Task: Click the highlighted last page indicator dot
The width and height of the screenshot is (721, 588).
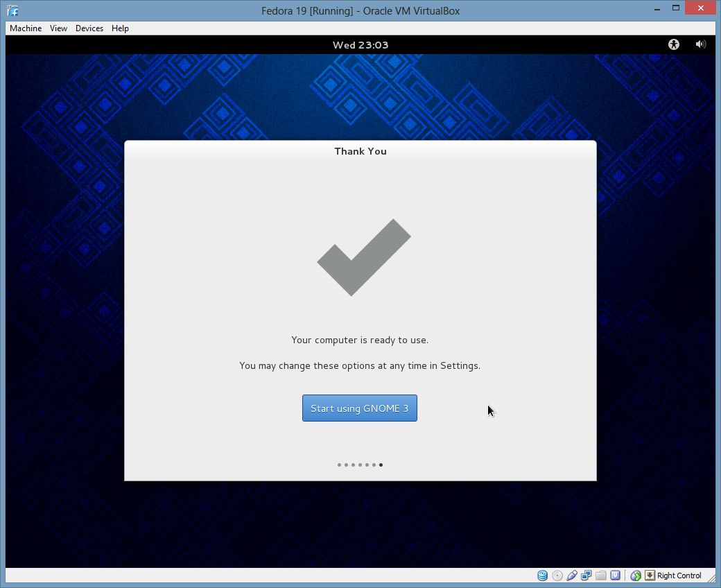Action: (381, 465)
